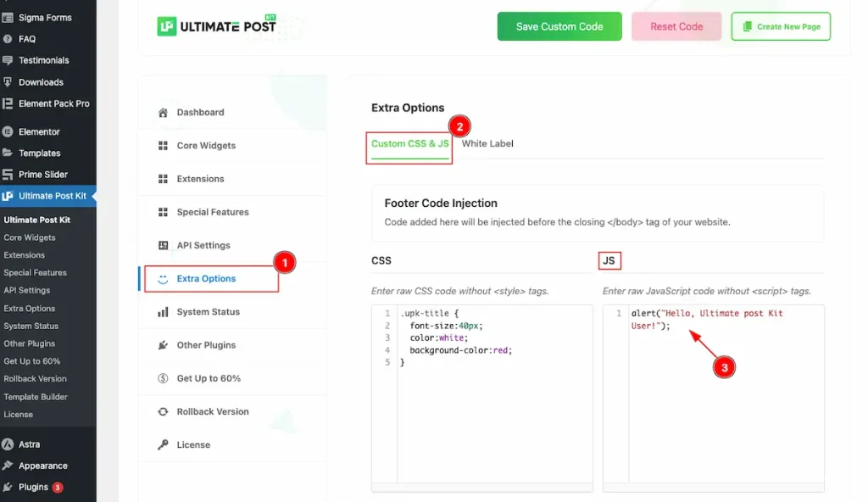Click the Extra Options icon

click(x=163, y=279)
